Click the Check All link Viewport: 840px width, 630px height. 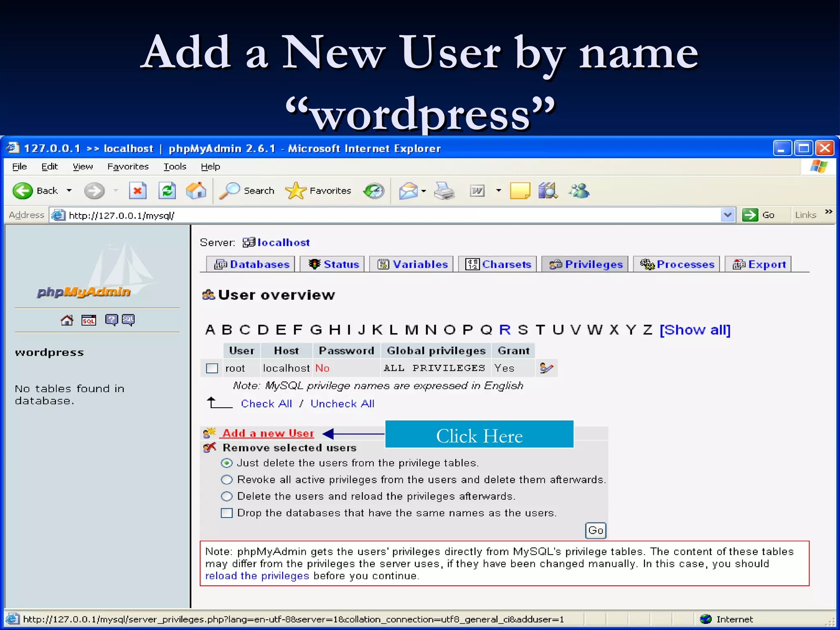(266, 404)
